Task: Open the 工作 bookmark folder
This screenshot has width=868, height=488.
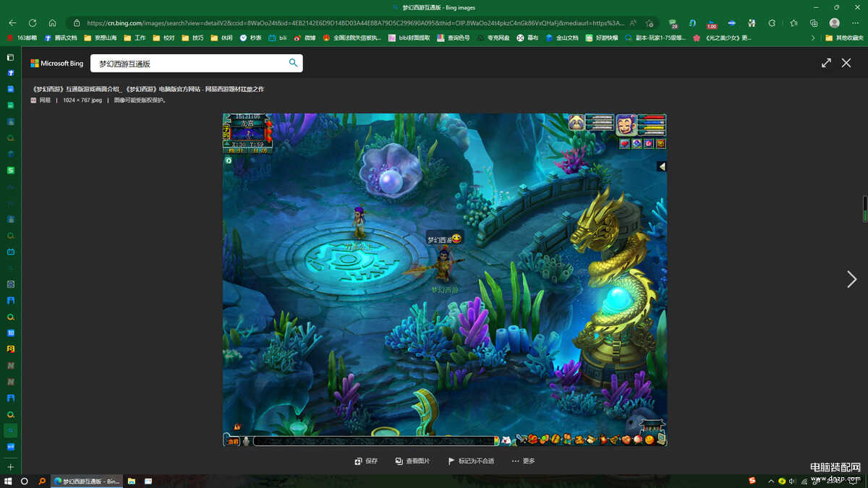Action: [135, 38]
